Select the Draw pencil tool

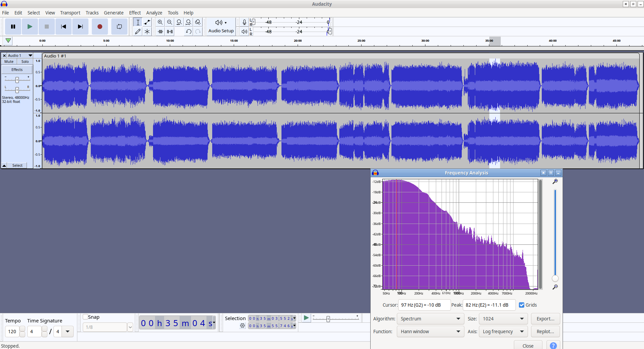click(x=138, y=32)
